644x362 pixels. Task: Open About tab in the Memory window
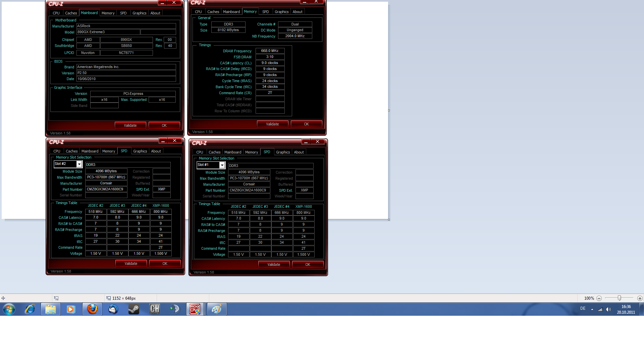(x=298, y=12)
